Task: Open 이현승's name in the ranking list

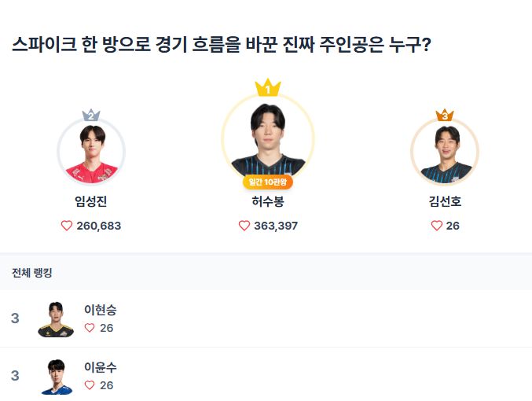Action: pos(101,310)
